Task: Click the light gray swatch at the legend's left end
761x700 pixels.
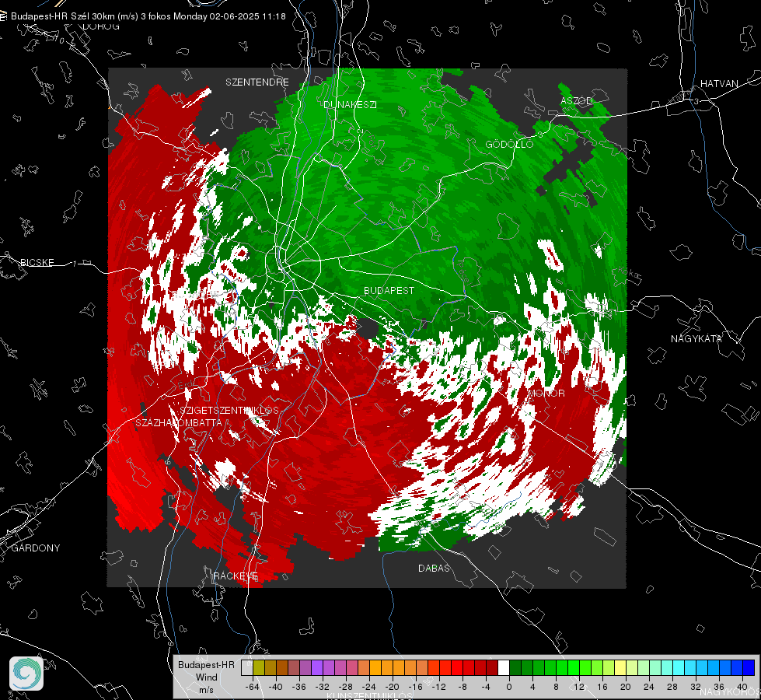Action: 247,667
